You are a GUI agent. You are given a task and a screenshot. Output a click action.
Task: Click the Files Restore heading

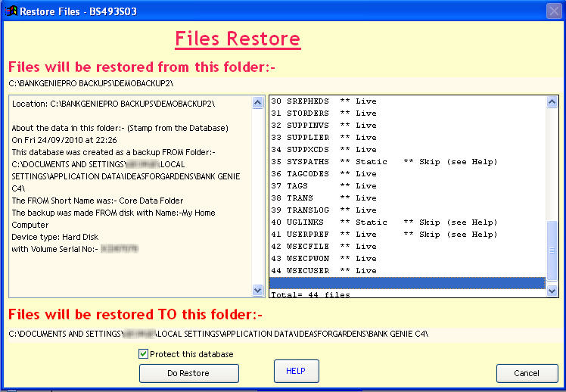[x=238, y=39]
